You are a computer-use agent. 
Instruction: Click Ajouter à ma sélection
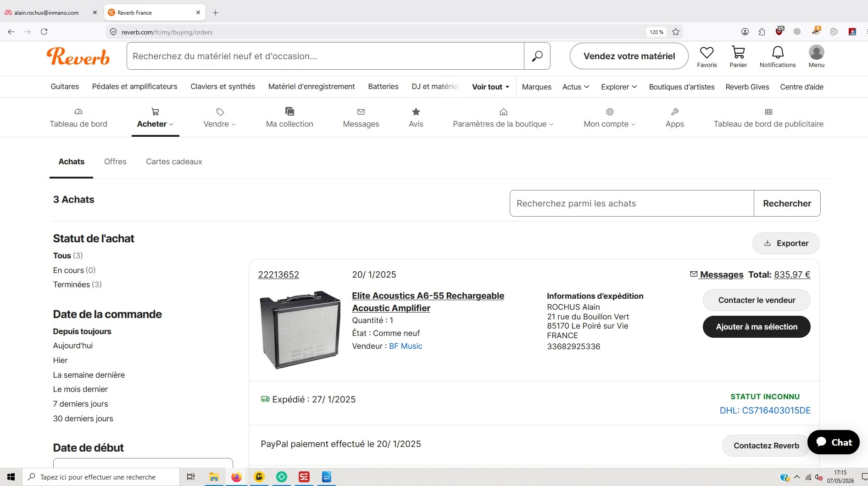[x=757, y=327]
